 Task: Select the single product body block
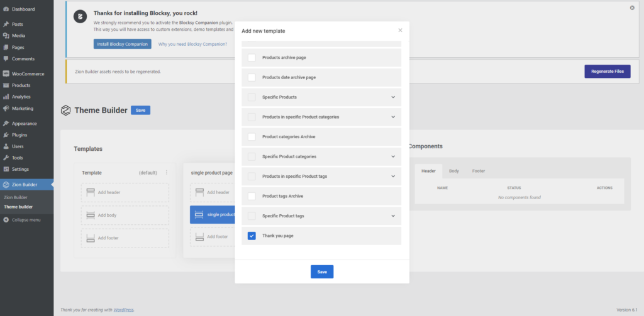coord(213,215)
